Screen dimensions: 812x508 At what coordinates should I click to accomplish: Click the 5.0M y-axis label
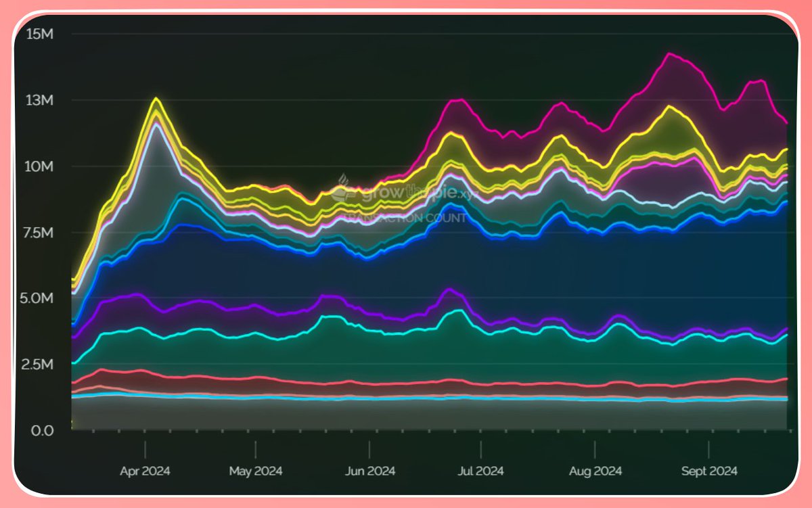[x=36, y=298]
